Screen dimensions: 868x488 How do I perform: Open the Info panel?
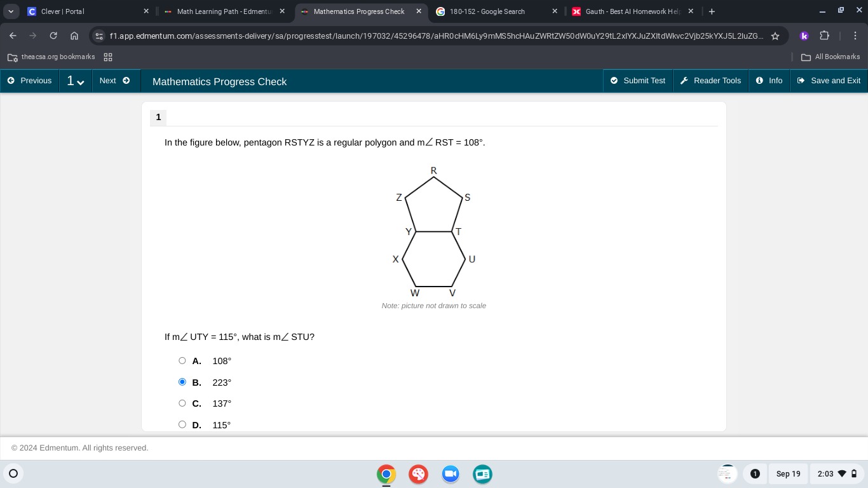coord(769,81)
